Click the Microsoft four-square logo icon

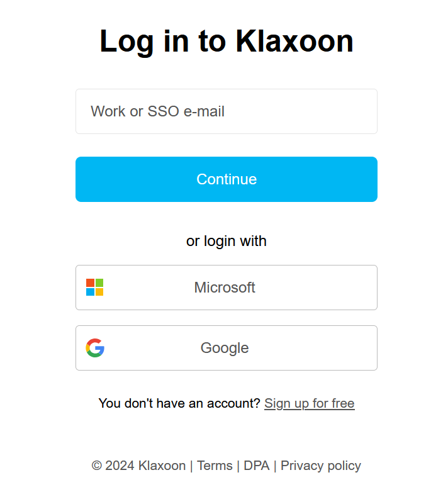[x=94, y=288]
